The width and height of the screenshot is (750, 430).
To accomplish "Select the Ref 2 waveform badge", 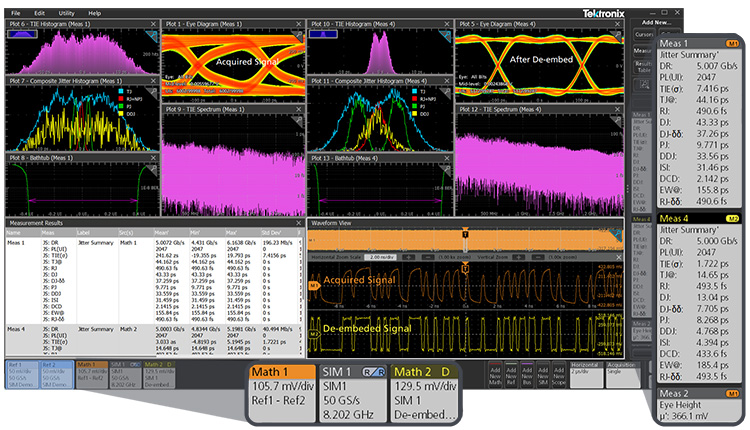I will pos(56,373).
